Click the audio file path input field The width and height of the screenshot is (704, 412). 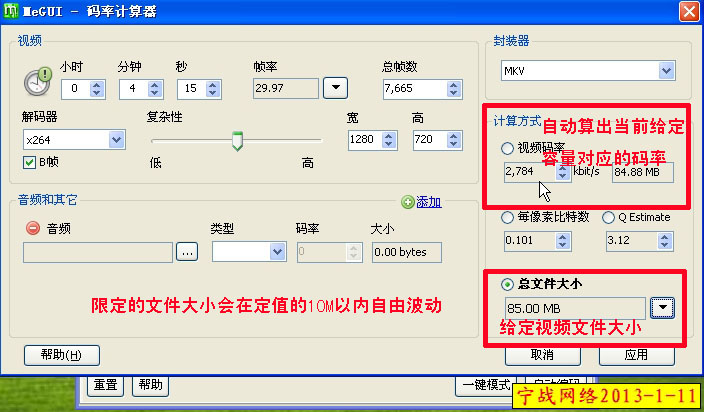coord(98,252)
